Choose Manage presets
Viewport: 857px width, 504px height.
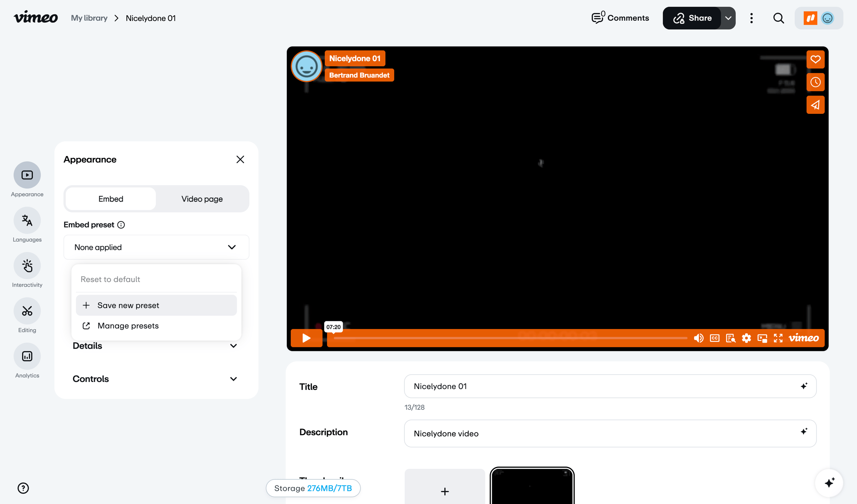coord(156,326)
